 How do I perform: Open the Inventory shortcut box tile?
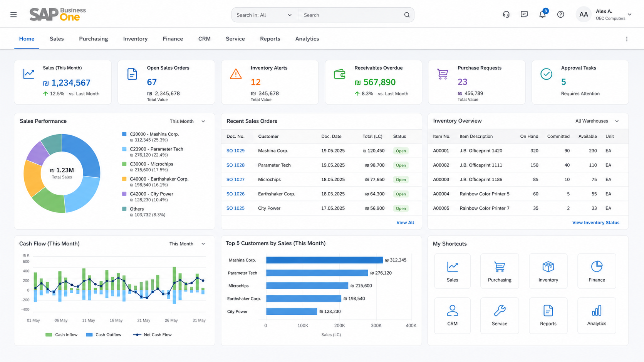pos(548,271)
